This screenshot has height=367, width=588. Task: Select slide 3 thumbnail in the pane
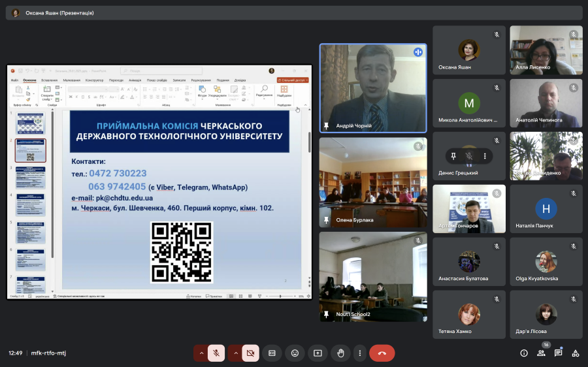point(30,178)
